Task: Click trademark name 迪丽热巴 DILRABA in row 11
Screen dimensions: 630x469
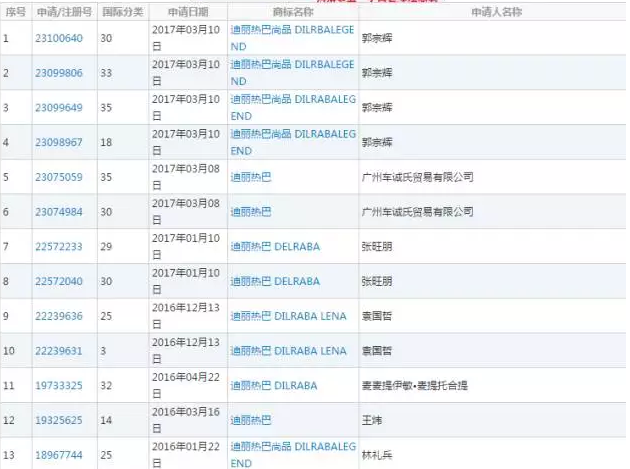Action: click(273, 386)
